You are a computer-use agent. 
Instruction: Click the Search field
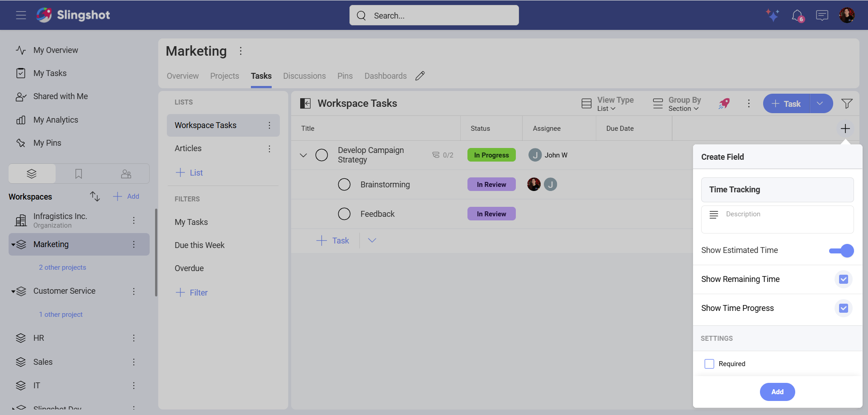click(434, 15)
